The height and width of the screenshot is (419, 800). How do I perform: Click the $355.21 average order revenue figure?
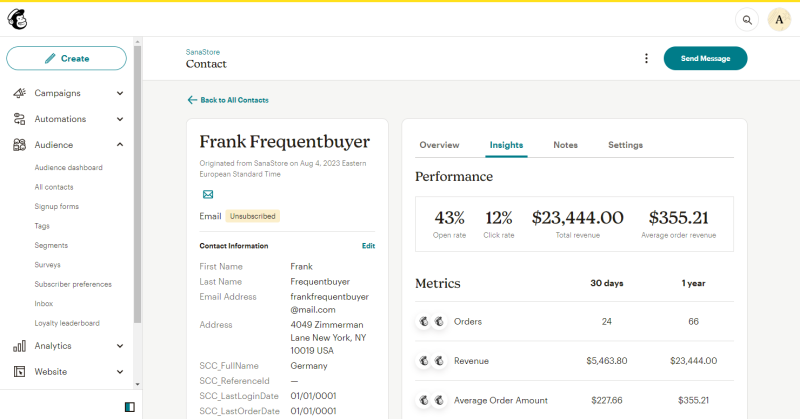pos(679,218)
